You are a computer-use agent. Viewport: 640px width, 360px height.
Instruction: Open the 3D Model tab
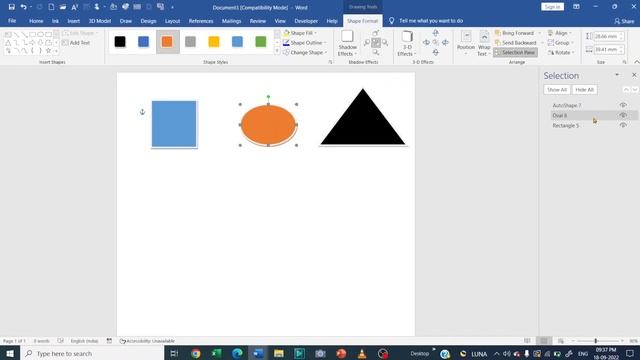click(x=100, y=21)
